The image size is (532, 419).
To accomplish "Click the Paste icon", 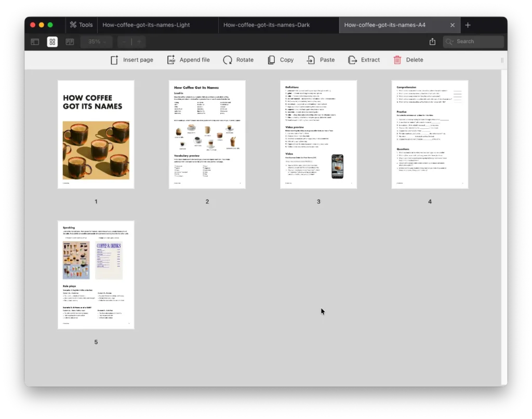I will pyautogui.click(x=311, y=60).
